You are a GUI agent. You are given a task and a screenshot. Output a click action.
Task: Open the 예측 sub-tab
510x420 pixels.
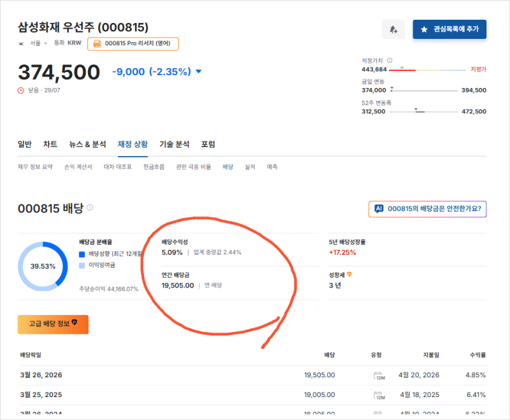click(x=272, y=167)
